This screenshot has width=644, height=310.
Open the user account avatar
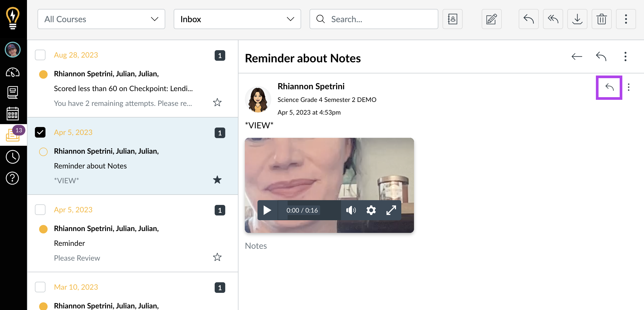pos(13,50)
